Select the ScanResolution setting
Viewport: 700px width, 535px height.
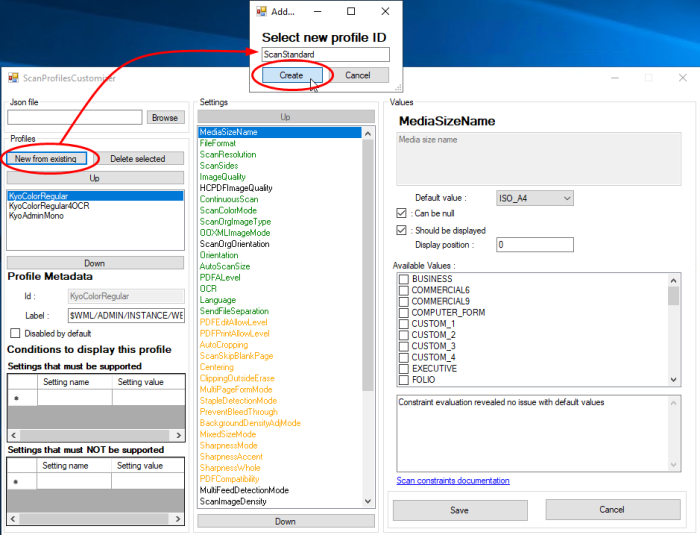tap(228, 155)
